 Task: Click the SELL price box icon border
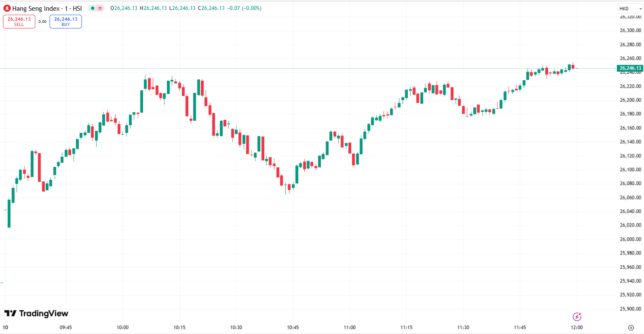coord(19,21)
